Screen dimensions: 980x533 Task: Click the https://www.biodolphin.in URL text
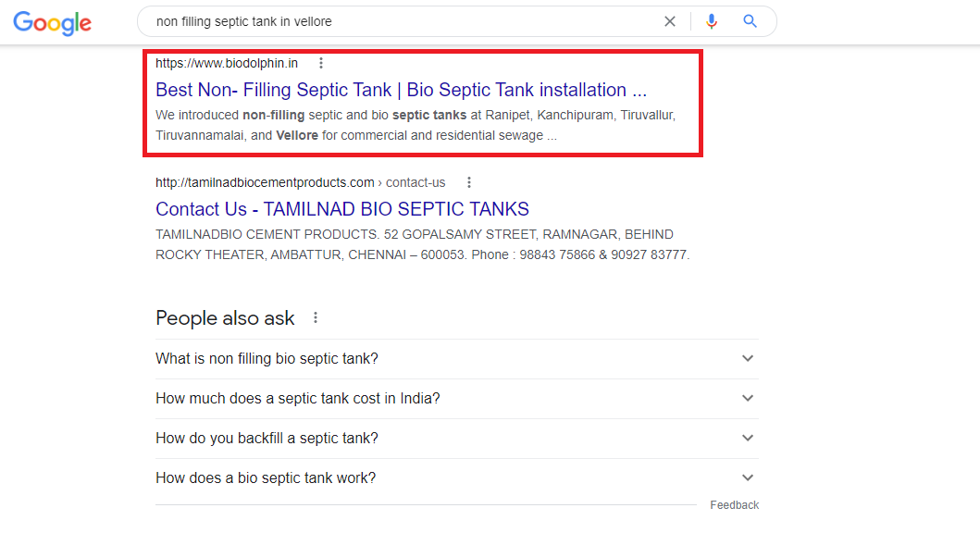(x=227, y=64)
